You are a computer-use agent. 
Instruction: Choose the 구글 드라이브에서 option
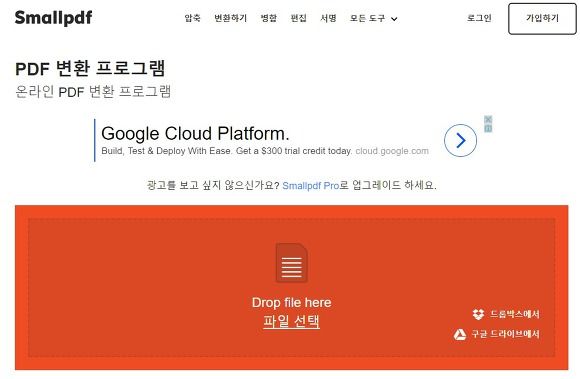(x=505, y=334)
